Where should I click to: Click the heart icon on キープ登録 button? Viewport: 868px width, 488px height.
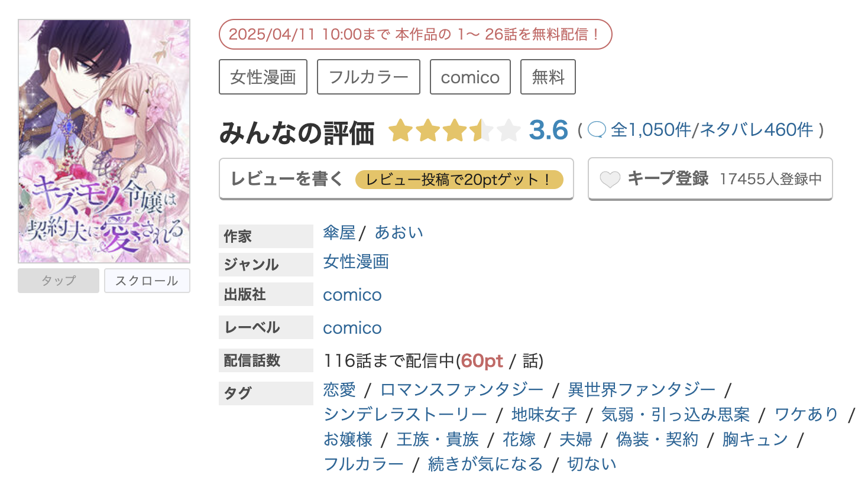point(610,179)
